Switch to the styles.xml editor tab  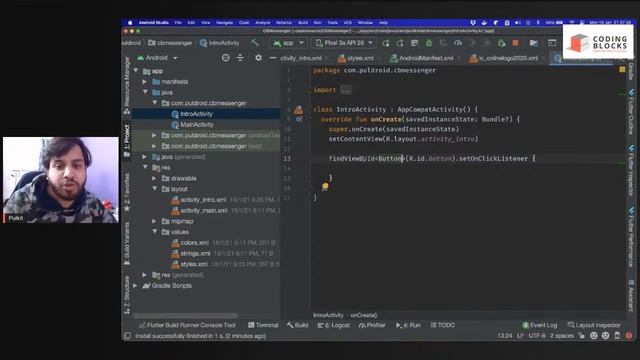click(x=356, y=58)
